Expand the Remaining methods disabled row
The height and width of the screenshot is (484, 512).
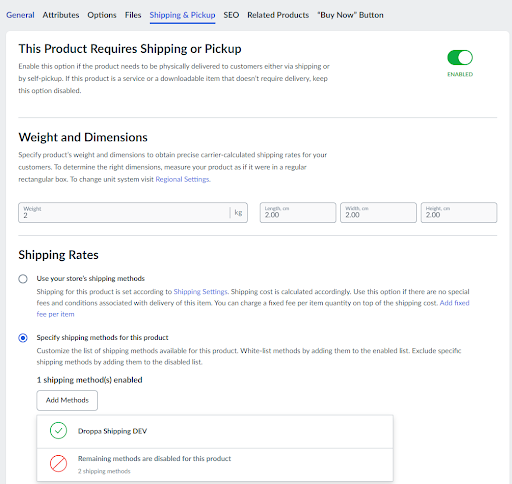pyautogui.click(x=215, y=465)
